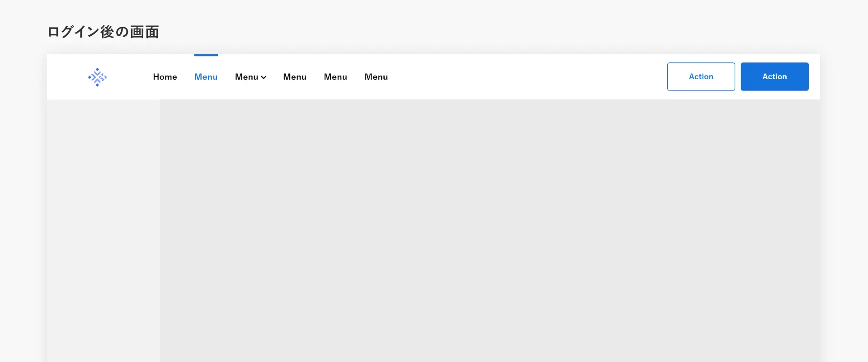Click empty header space between logo and Home

point(130,77)
